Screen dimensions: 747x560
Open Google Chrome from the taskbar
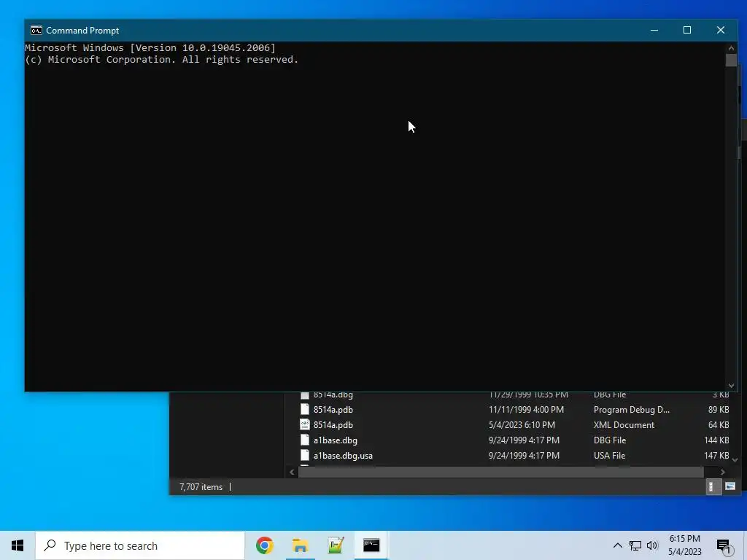coord(264,545)
